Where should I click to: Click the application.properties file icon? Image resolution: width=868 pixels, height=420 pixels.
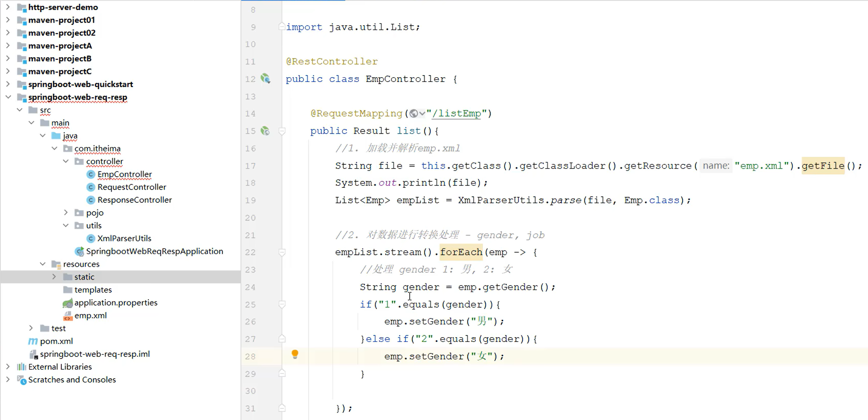coord(67,303)
